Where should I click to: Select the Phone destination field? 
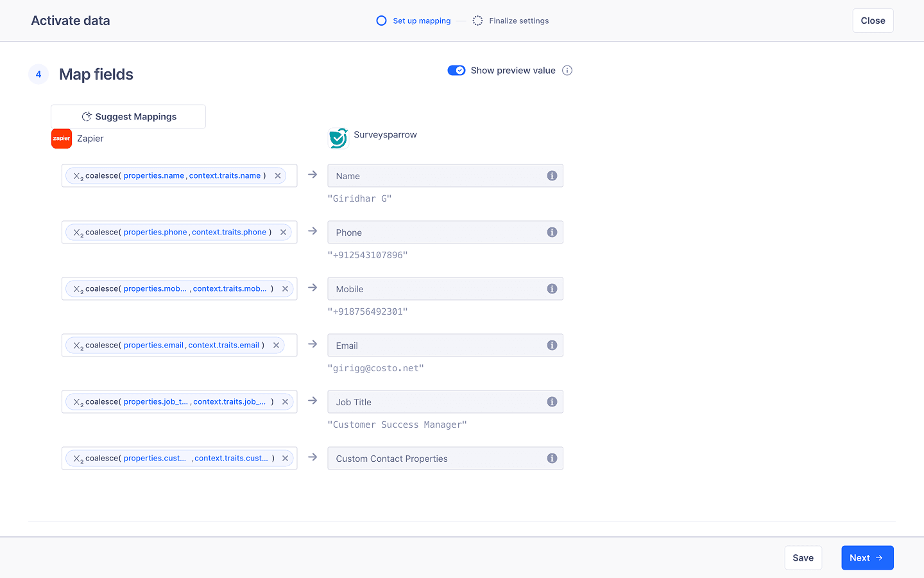[445, 232]
